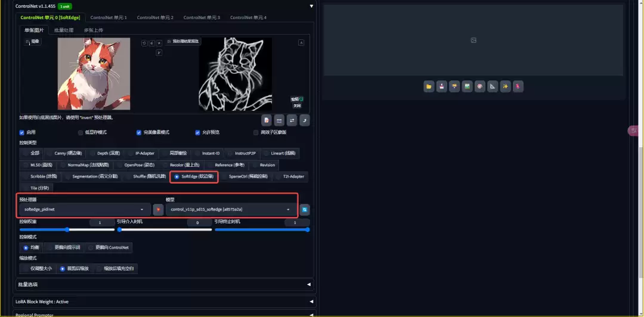
Task: Run preprocessor with the explosion icon
Action: point(158,209)
